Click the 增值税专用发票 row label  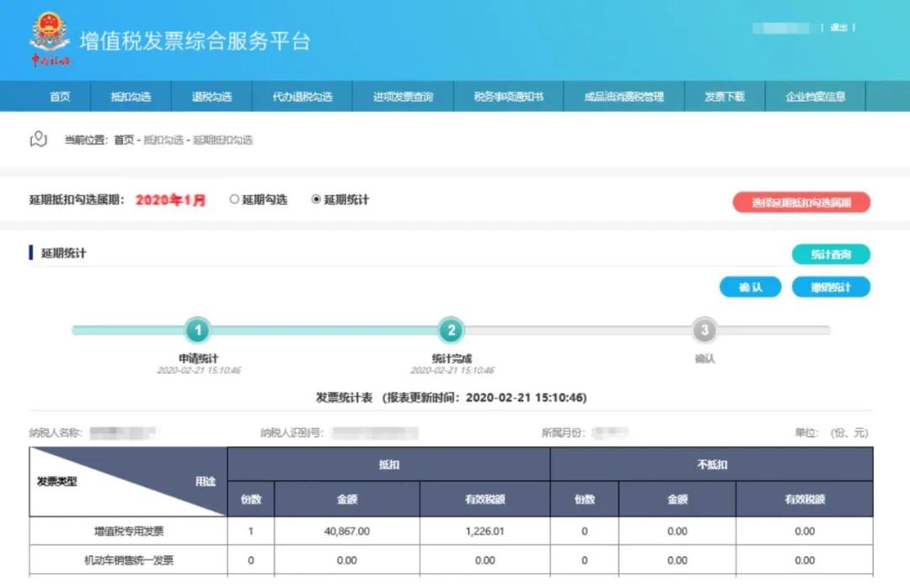coord(129,531)
